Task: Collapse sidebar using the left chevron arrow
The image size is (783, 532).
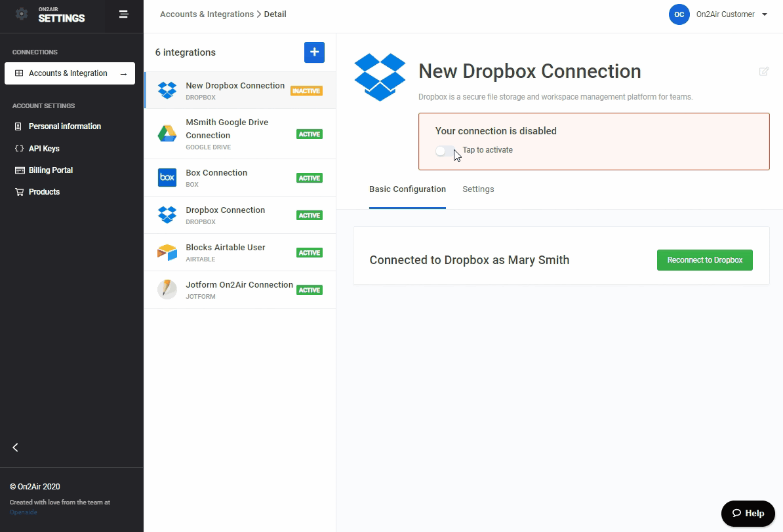Action: pos(16,447)
